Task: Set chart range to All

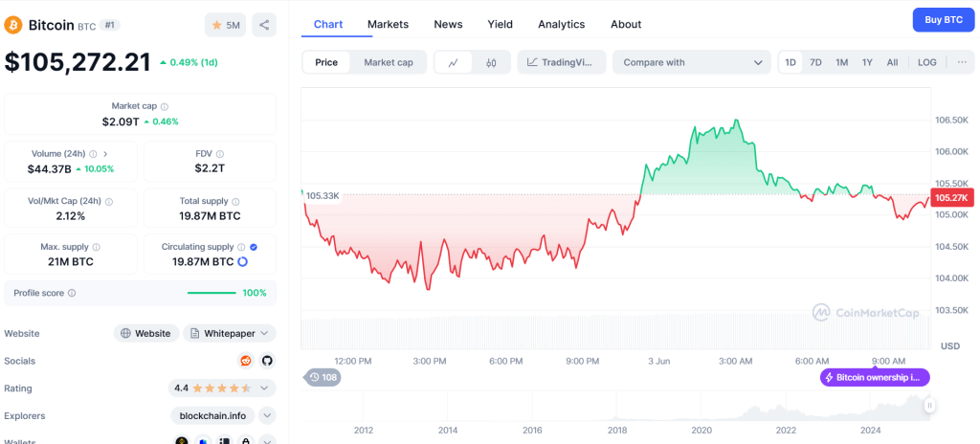Action: point(893,62)
